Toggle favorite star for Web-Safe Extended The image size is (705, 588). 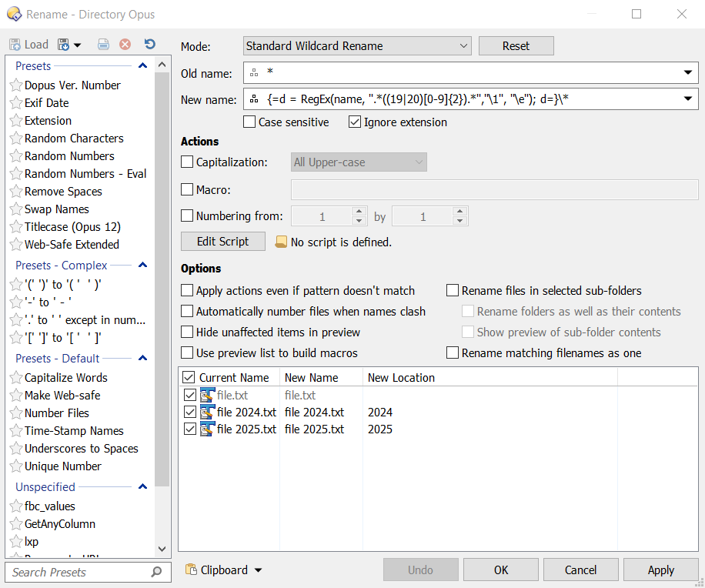pyautogui.click(x=16, y=245)
